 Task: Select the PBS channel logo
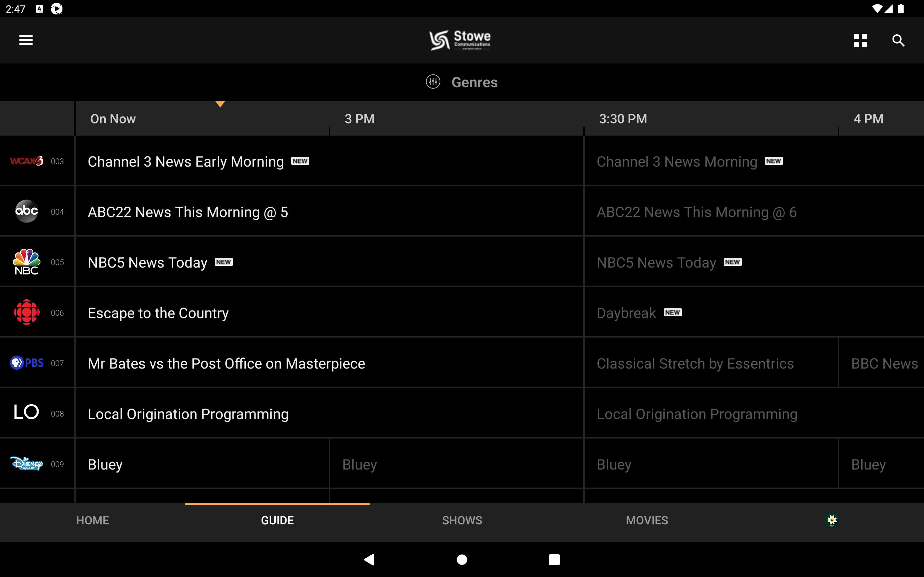click(x=26, y=362)
